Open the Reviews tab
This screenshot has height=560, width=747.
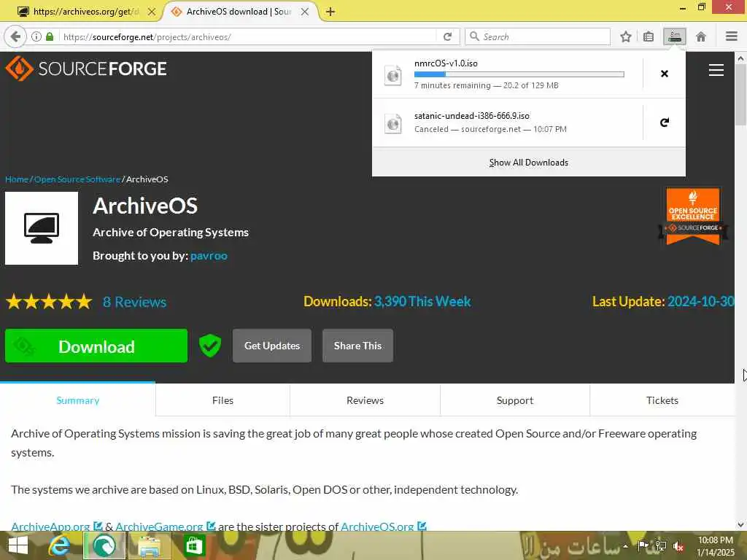pos(365,400)
